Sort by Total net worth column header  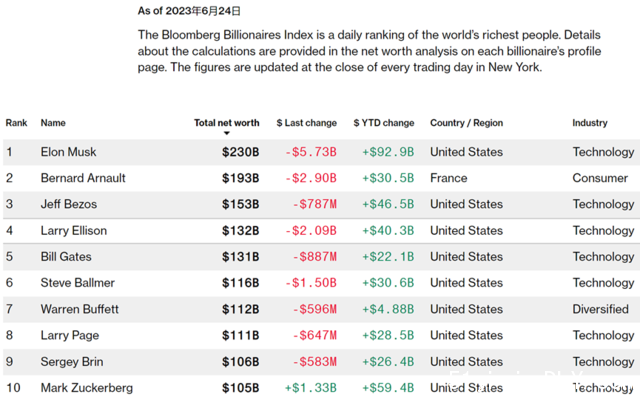(x=227, y=123)
